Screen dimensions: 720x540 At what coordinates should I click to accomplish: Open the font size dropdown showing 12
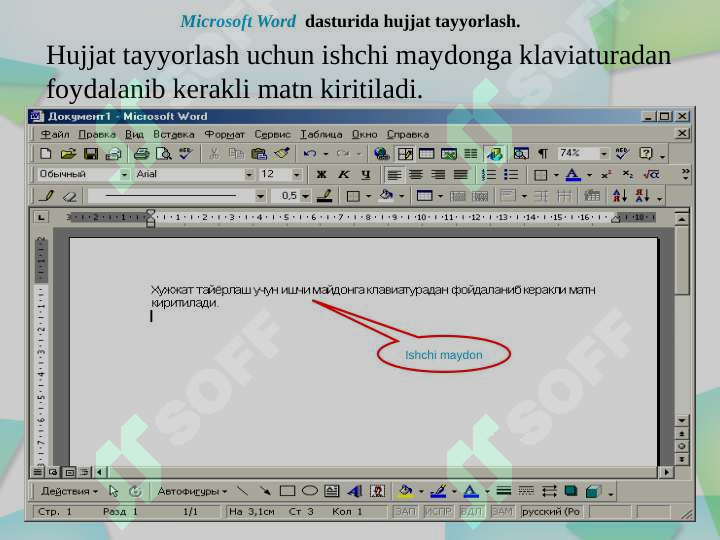[297, 174]
